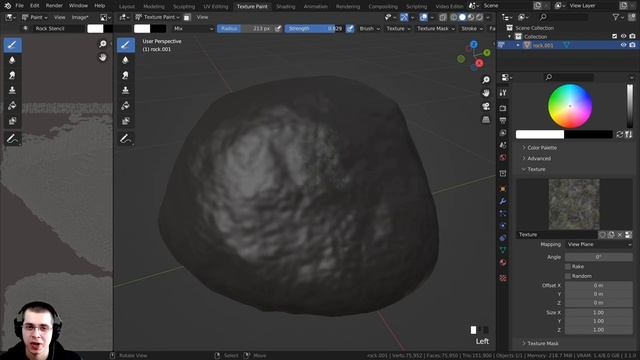Open Object Data properties triangle tab
The height and width of the screenshot is (360, 640).
pos(503,249)
